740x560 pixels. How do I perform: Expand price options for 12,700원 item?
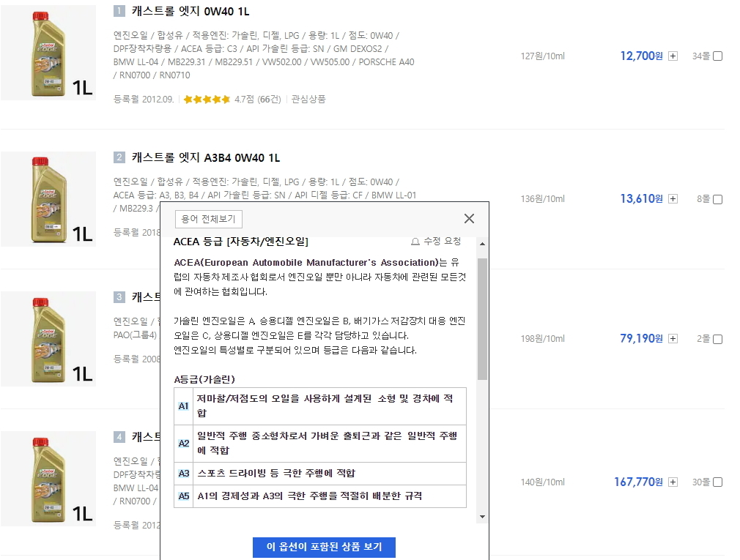673,56
